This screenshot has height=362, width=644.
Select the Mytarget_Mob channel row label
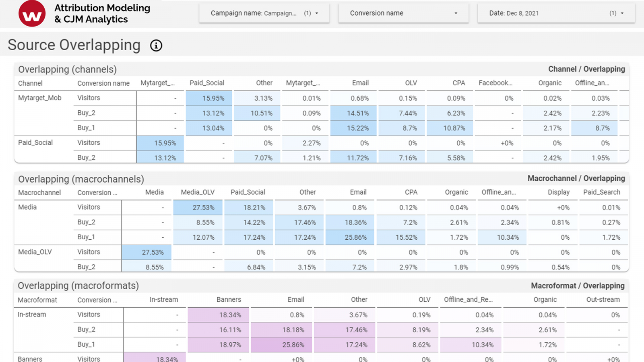coord(39,98)
